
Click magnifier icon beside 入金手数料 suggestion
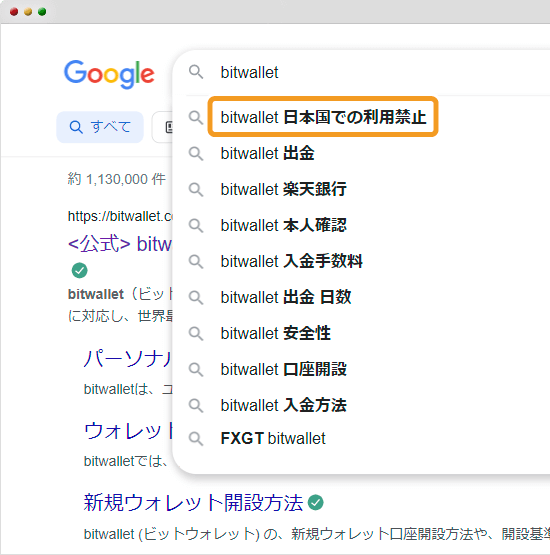tap(196, 262)
